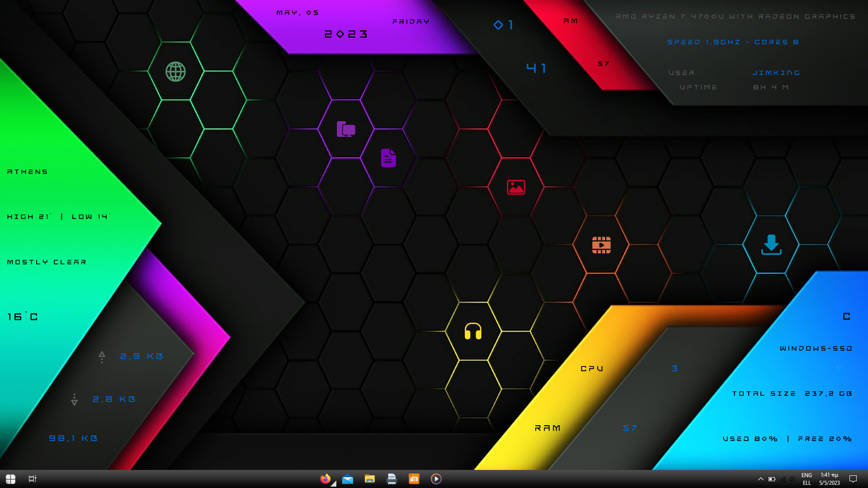Click the red pictures hexagon icon

[x=515, y=188]
